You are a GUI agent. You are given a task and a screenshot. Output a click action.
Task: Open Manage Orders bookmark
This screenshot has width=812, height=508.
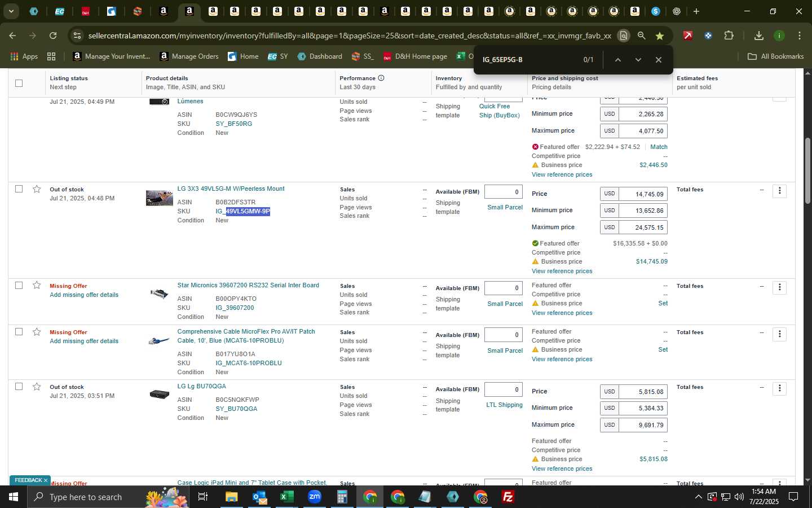pyautogui.click(x=189, y=56)
